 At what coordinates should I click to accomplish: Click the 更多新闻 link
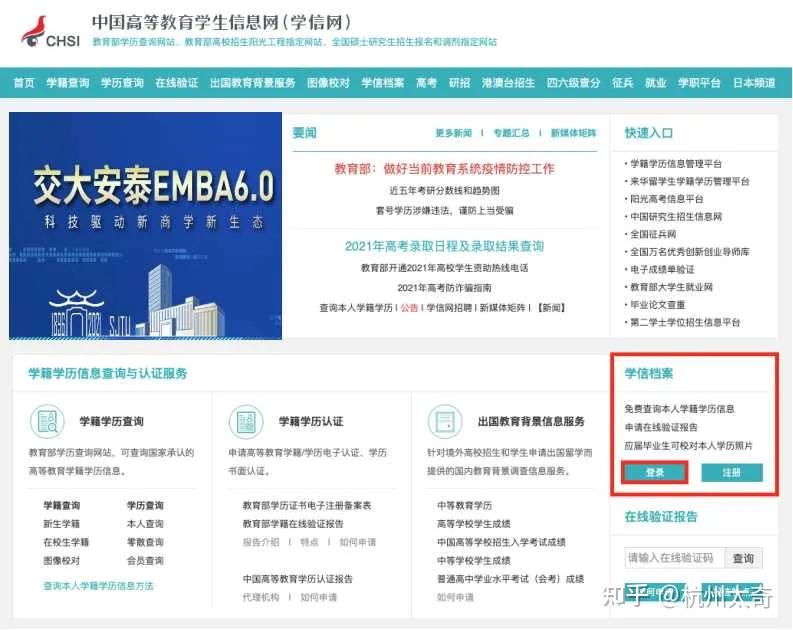[x=454, y=133]
